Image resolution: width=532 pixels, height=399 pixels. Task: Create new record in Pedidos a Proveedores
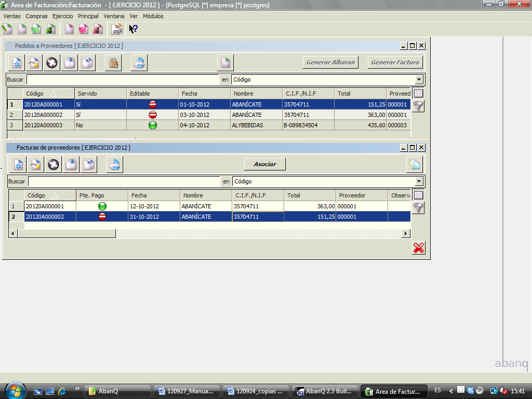(17, 63)
